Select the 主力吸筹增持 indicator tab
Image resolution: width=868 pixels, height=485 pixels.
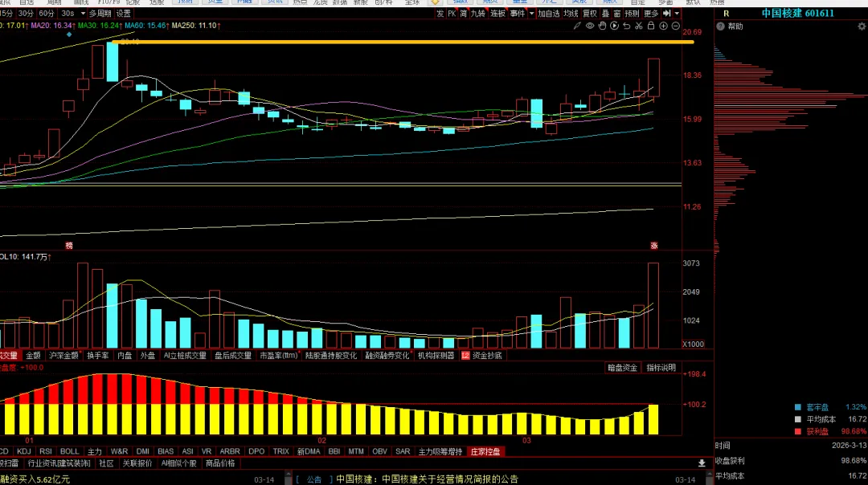point(440,452)
